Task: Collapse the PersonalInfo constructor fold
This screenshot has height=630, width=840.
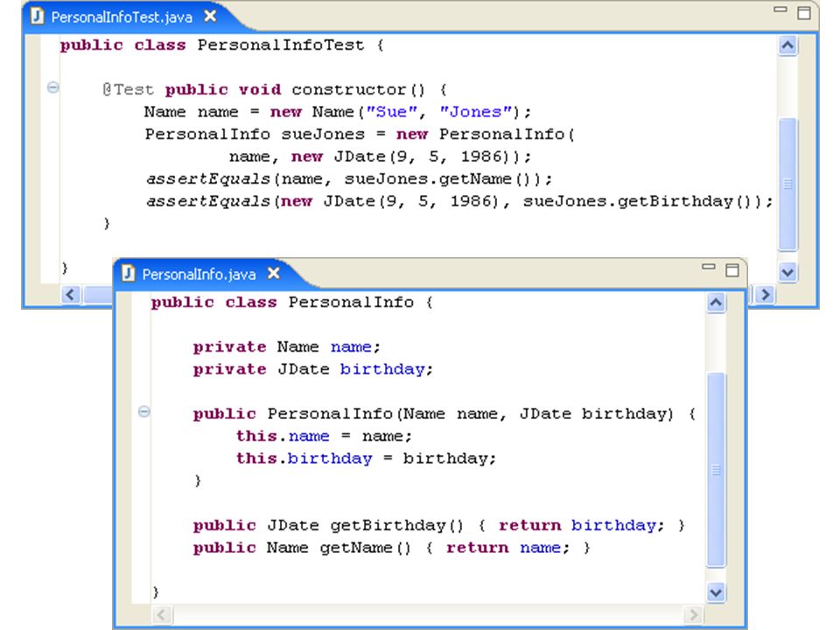Action: coord(144,411)
